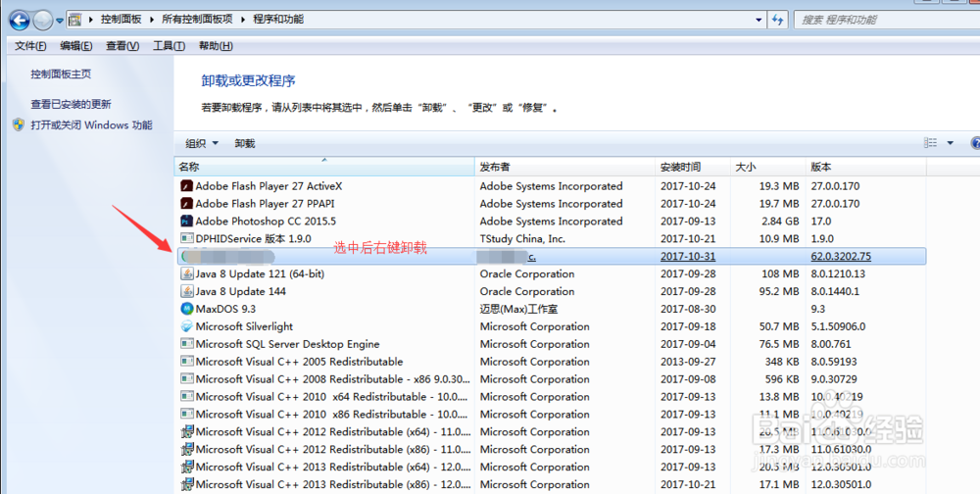This screenshot has width=980, height=494.
Task: Click install date 2013-09-27
Action: [x=688, y=362]
